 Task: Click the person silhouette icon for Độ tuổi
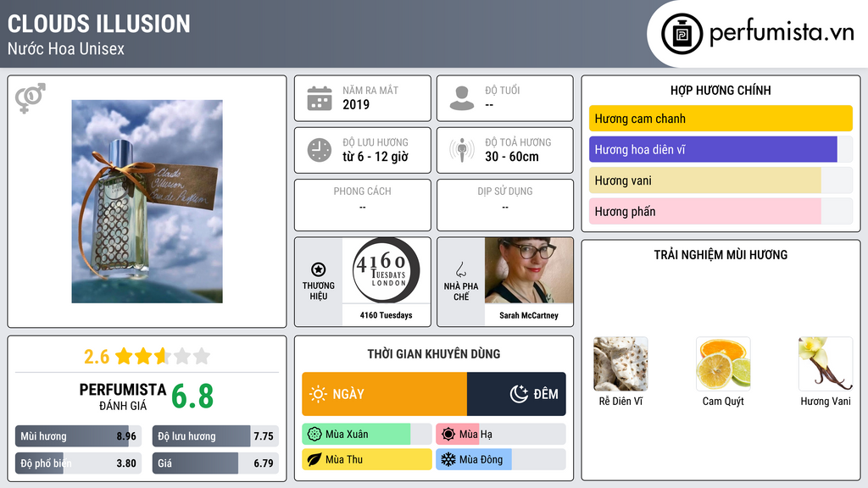[x=462, y=98]
